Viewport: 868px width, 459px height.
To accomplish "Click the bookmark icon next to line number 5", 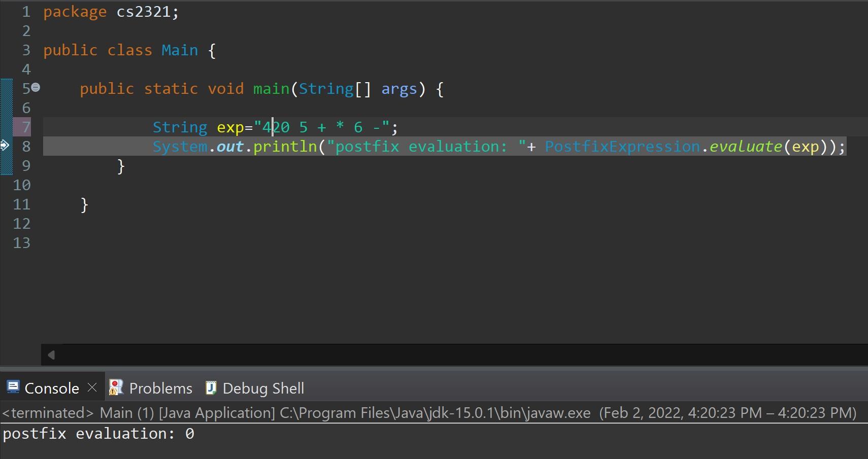I will (35, 87).
